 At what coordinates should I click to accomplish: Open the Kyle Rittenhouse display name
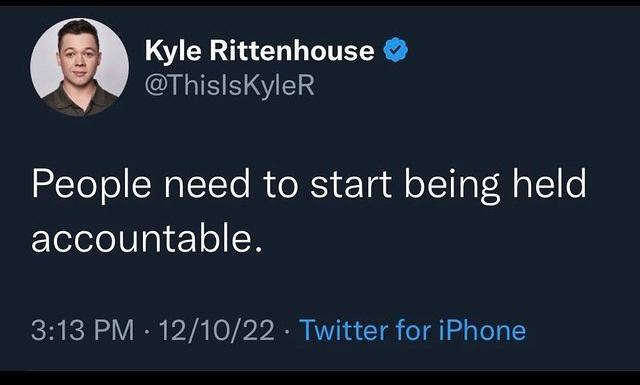tap(260, 51)
